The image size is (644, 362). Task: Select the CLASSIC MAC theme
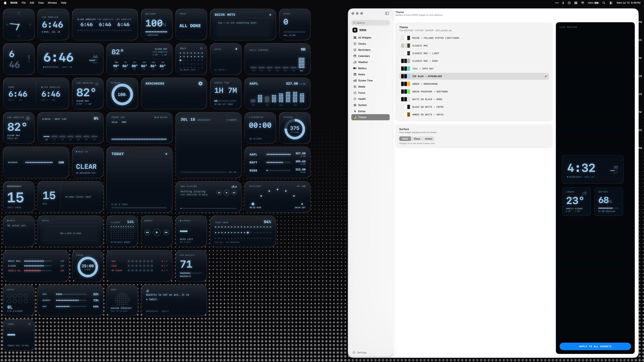[x=474, y=46]
